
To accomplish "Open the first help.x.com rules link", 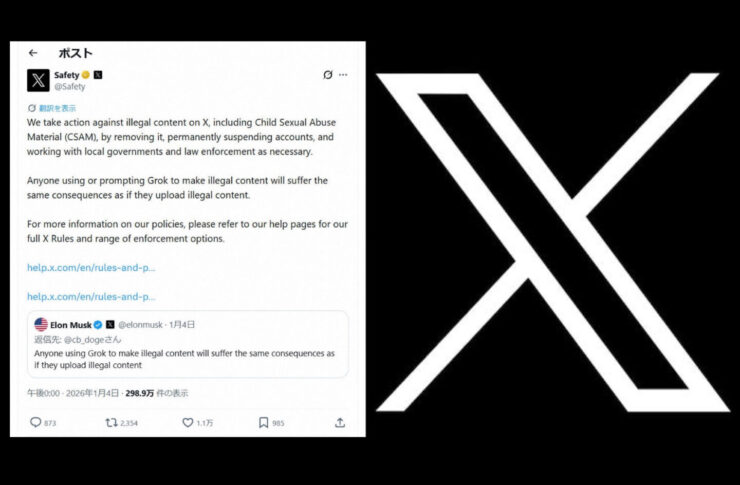I will pyautogui.click(x=91, y=268).
